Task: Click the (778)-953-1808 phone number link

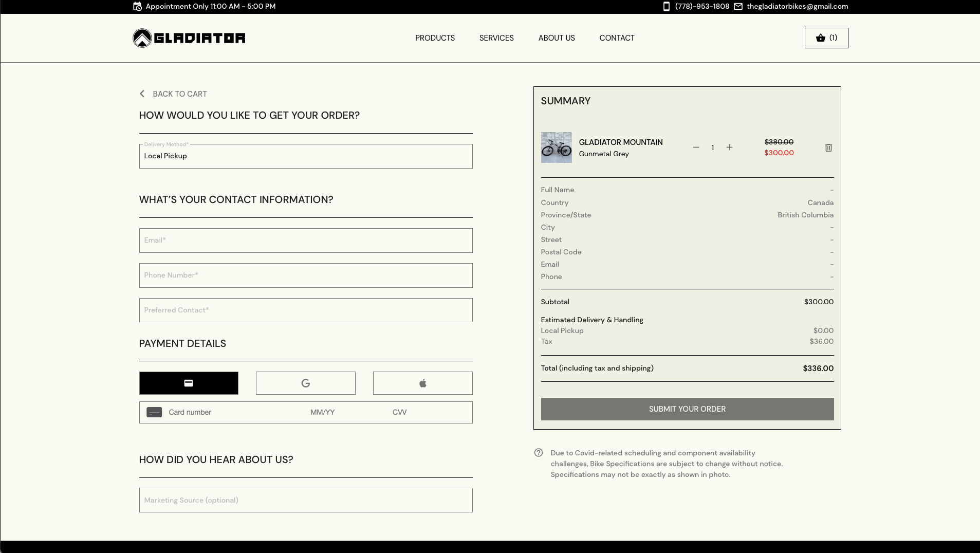Action: tap(702, 6)
